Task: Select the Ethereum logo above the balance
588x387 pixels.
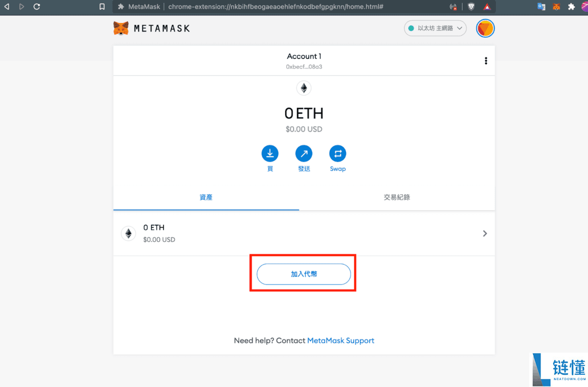Action: point(304,88)
